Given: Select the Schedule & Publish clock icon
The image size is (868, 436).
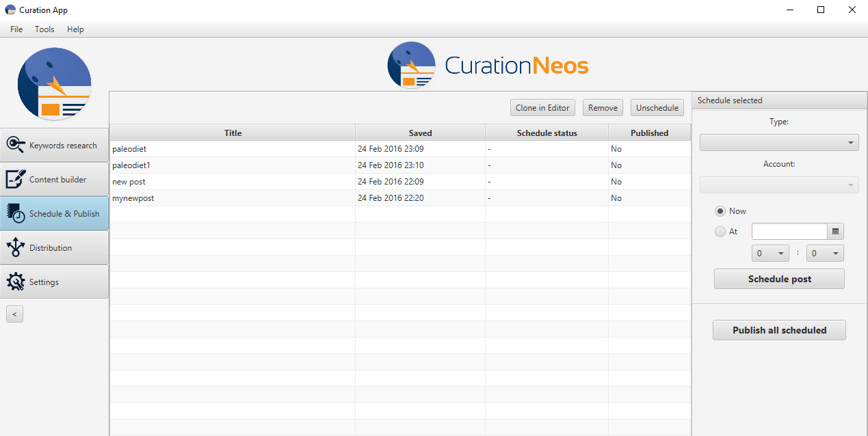Looking at the screenshot, I should tap(16, 213).
